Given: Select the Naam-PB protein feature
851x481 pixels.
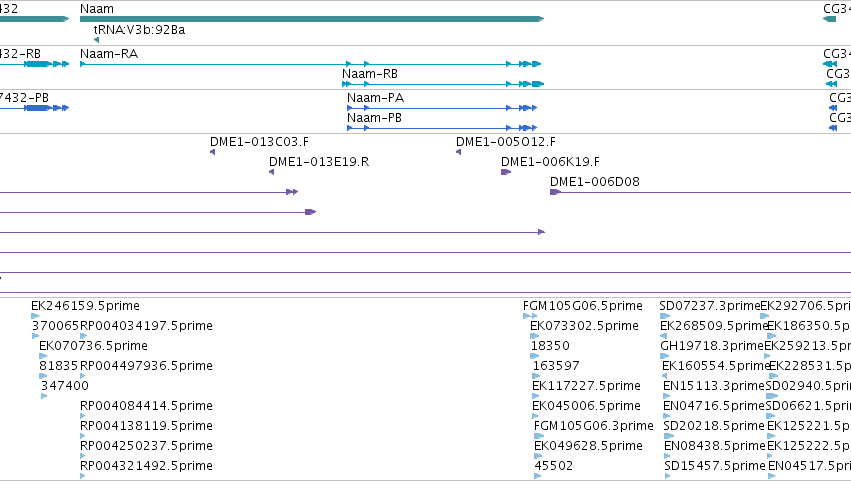Looking at the screenshot, I should [442, 128].
